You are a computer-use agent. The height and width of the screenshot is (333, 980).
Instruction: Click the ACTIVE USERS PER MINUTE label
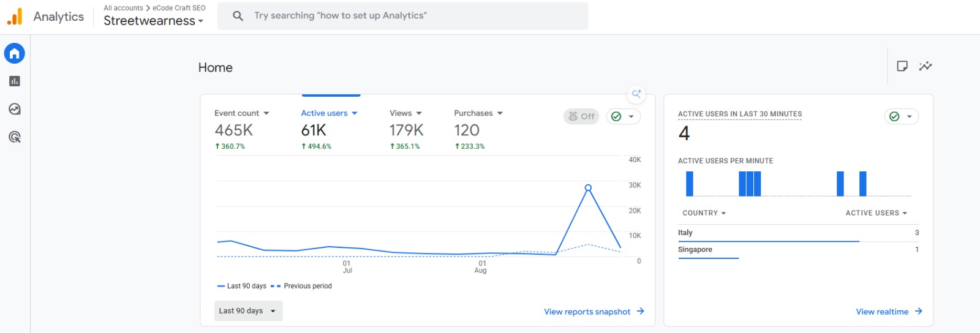coord(725,161)
